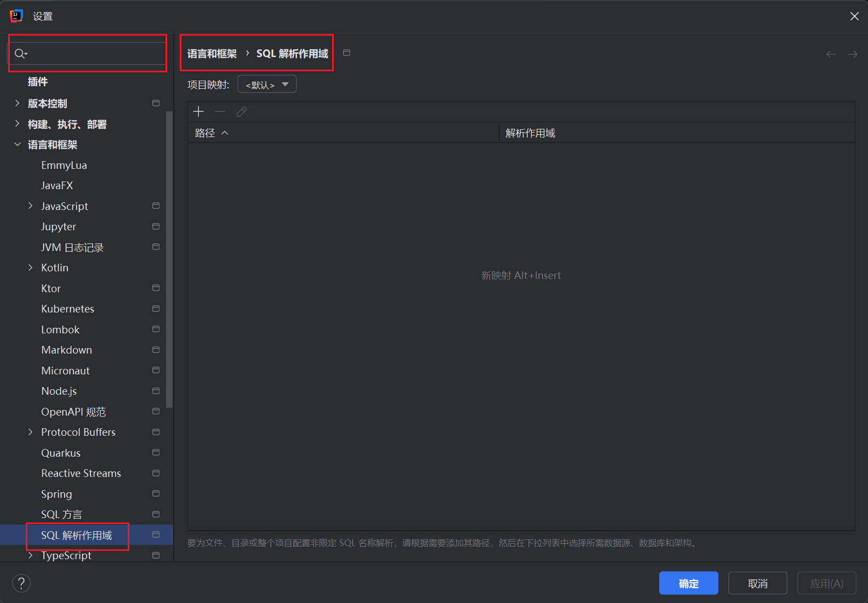Screen dimensions: 868x603
Task: Select SQL 方言 in the tree
Action: point(61,514)
